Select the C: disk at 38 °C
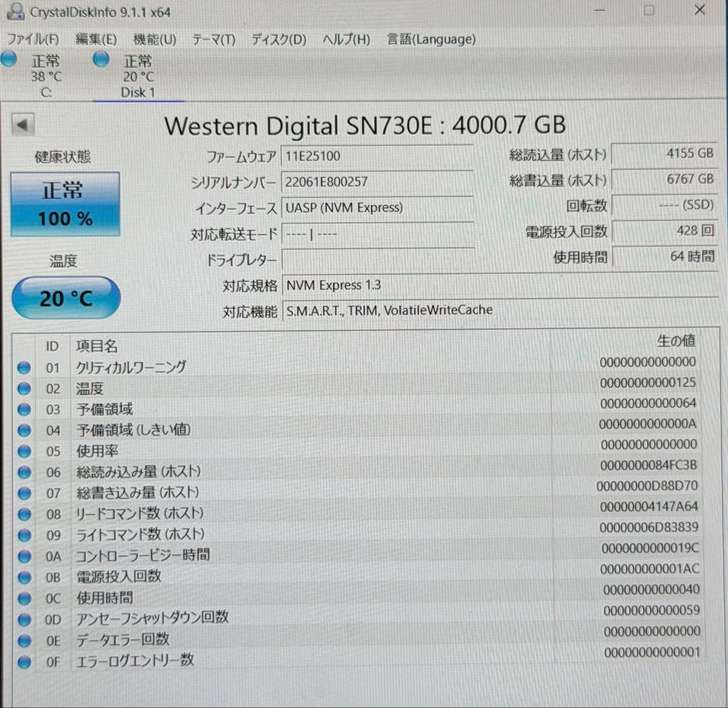The width and height of the screenshot is (728, 708). [46, 76]
